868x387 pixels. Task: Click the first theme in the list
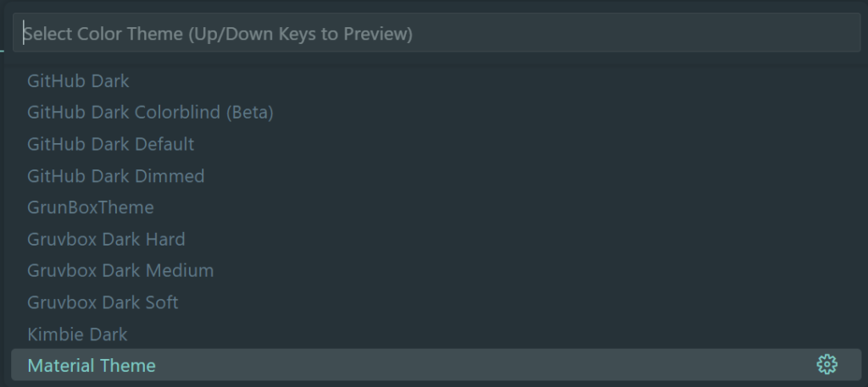(78, 81)
